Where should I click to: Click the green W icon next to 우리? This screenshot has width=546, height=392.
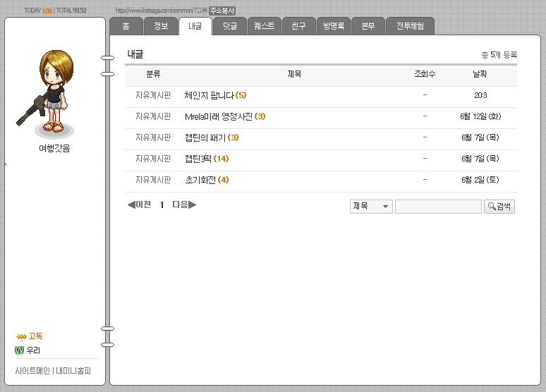pos(20,350)
